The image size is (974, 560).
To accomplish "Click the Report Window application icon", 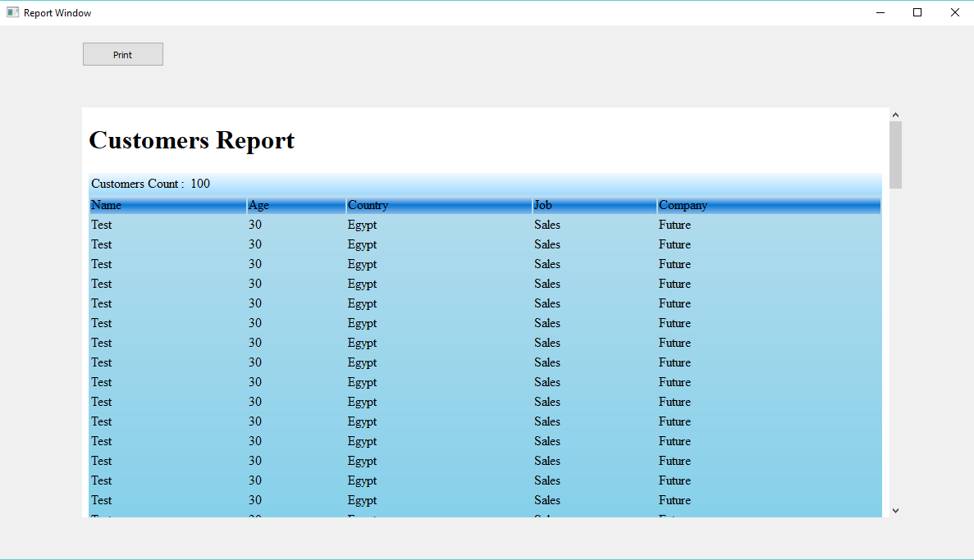I will point(11,12).
